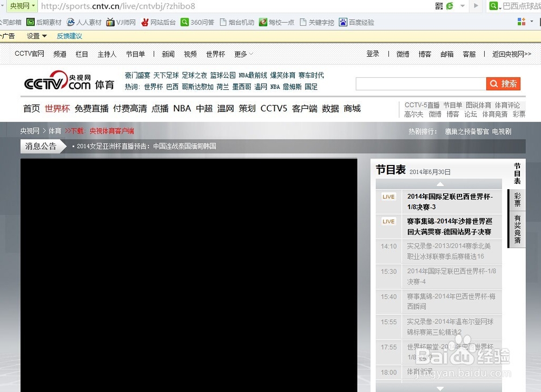Click the 登录 link

click(x=373, y=54)
